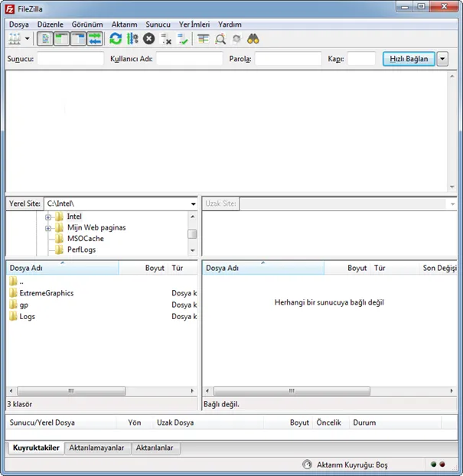Open the Site Manager dropdown arrow
This screenshot has height=476, width=463.
28,39
